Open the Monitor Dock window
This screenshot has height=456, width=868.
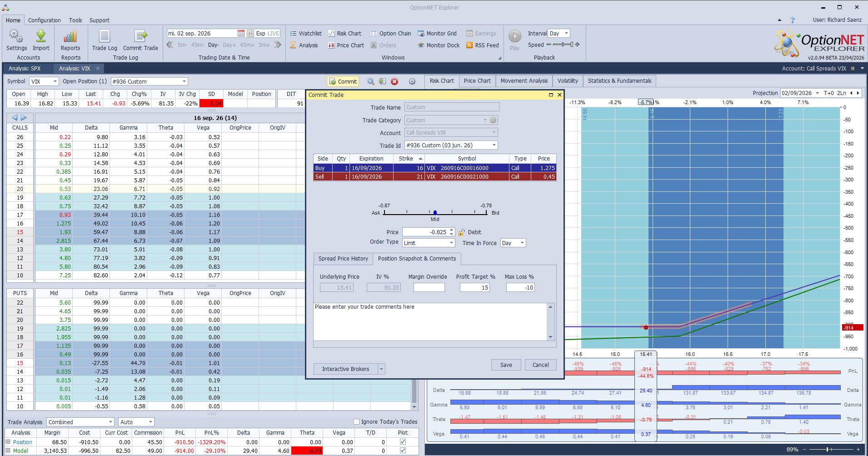click(439, 45)
